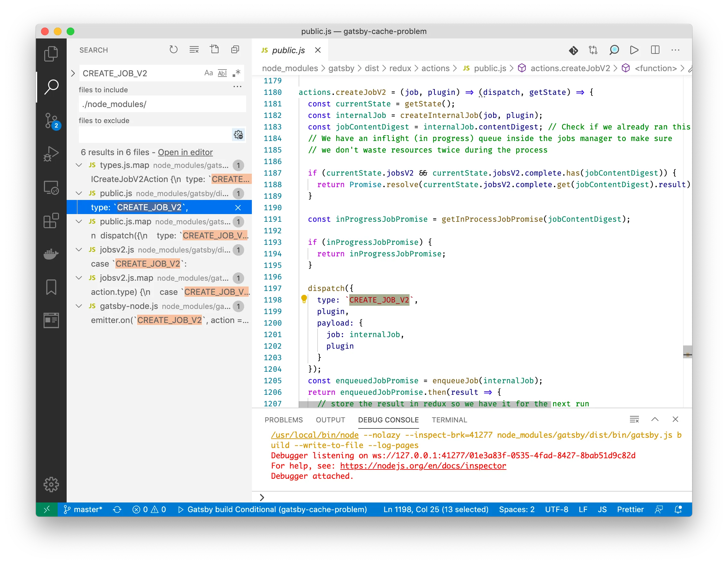Click the Run play icon in editor toolbar
728x564 pixels.
634,50
